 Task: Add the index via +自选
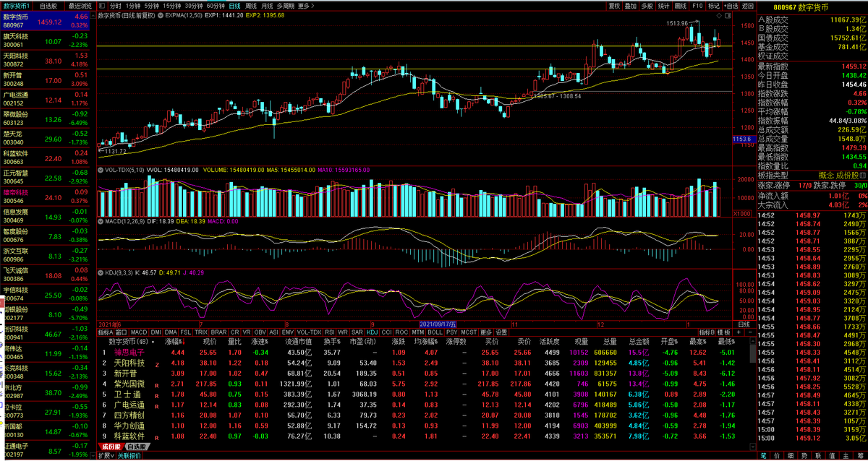pyautogui.click(x=730, y=5)
